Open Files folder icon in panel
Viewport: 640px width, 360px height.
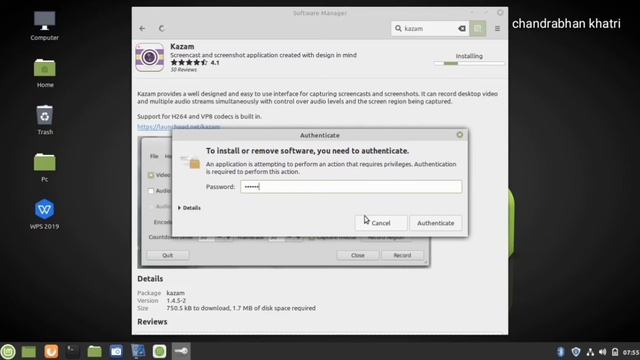pos(95,351)
